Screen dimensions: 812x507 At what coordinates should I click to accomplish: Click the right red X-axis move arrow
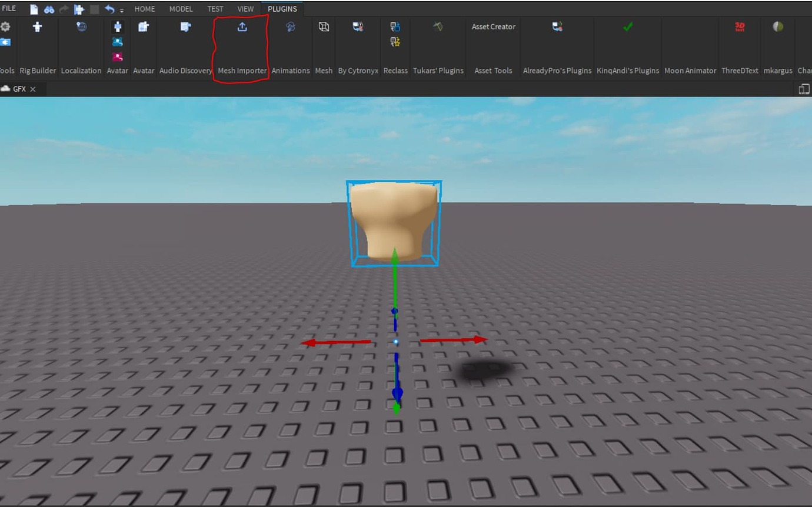point(454,340)
